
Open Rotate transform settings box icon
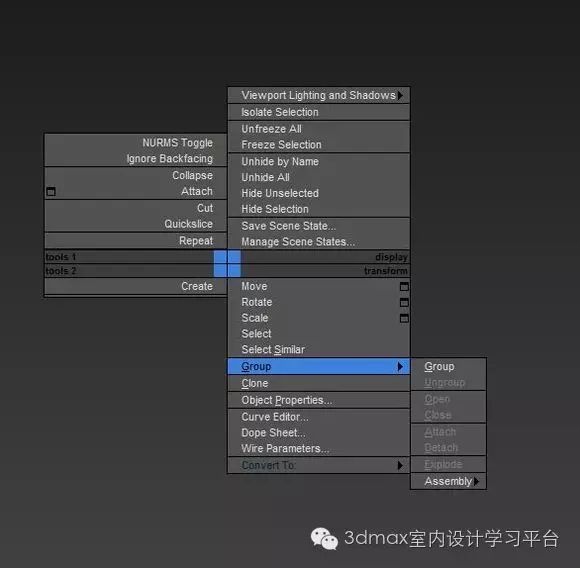click(404, 302)
